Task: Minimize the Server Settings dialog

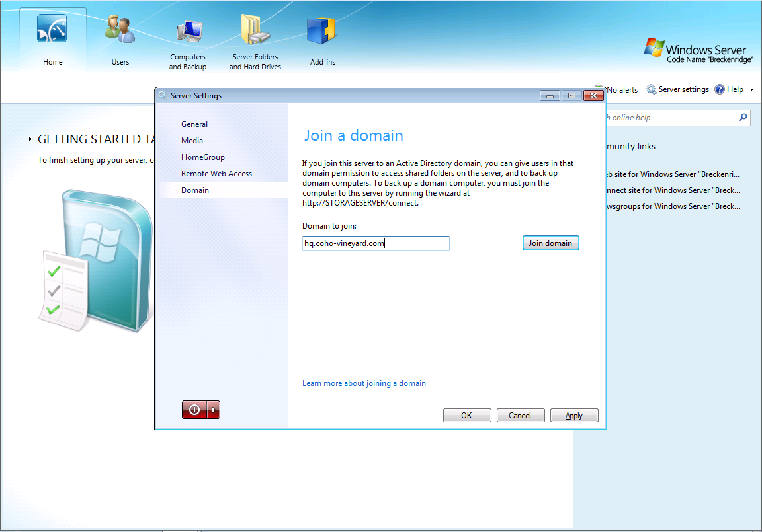Action: point(550,96)
